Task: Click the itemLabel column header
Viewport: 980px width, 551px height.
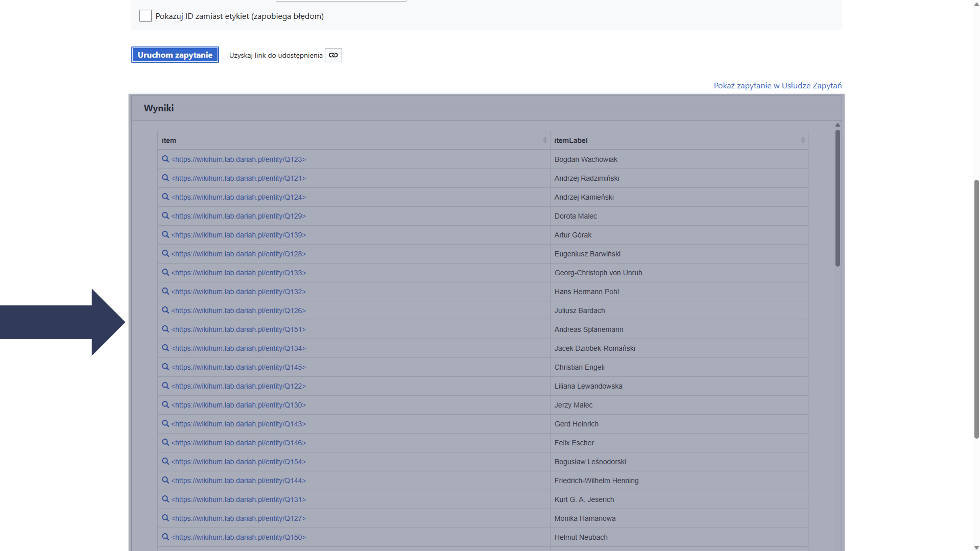Action: [571, 140]
